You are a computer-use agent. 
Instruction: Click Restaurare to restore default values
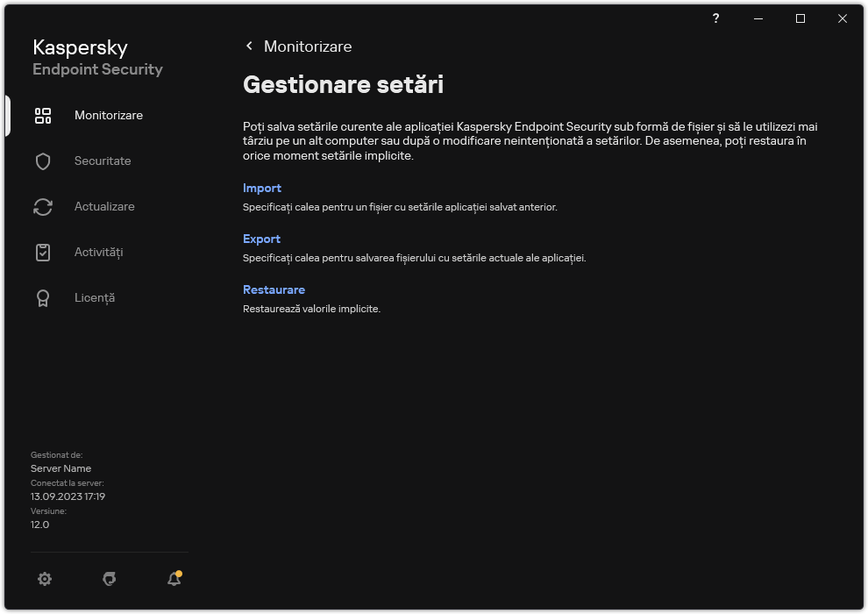click(274, 289)
